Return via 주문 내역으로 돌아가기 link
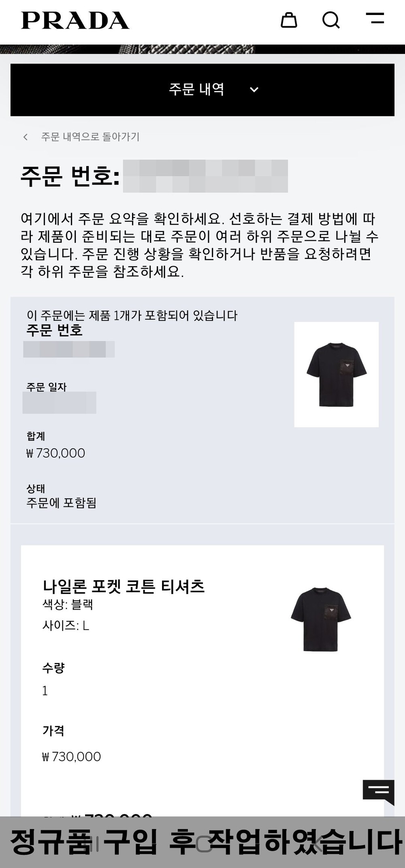Viewport: 405px width, 868px height. tap(90, 137)
